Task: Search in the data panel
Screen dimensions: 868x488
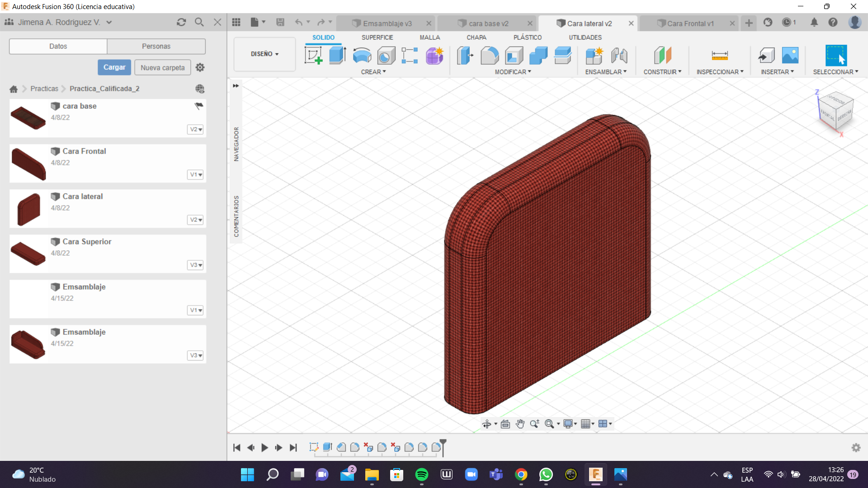Action: [199, 22]
